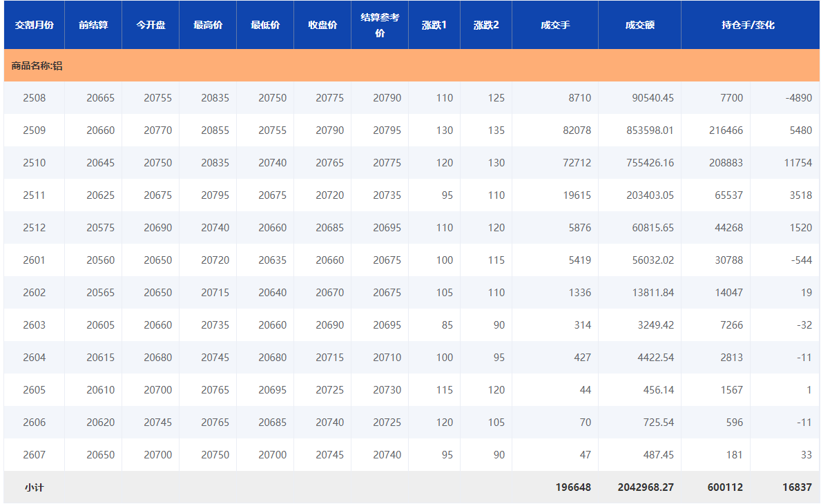Viewport: 821px width, 504px height.
Task: Click the 2509 contract month cell
Action: [34, 130]
